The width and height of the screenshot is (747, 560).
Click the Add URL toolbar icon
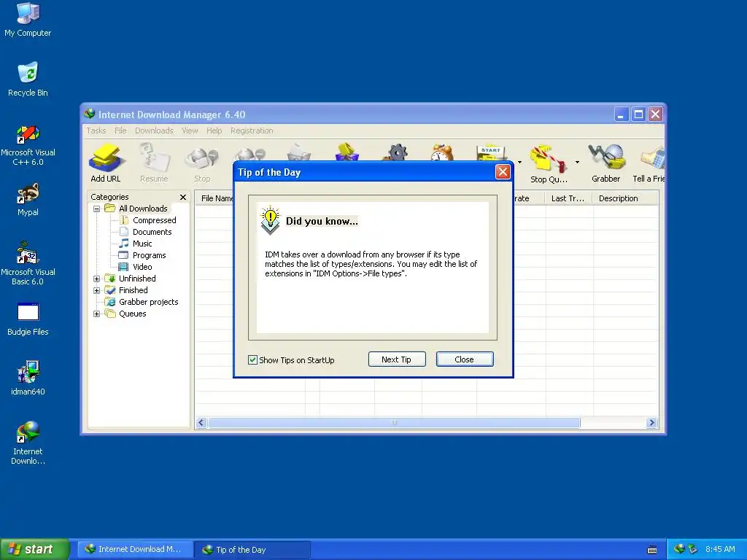tap(105, 163)
